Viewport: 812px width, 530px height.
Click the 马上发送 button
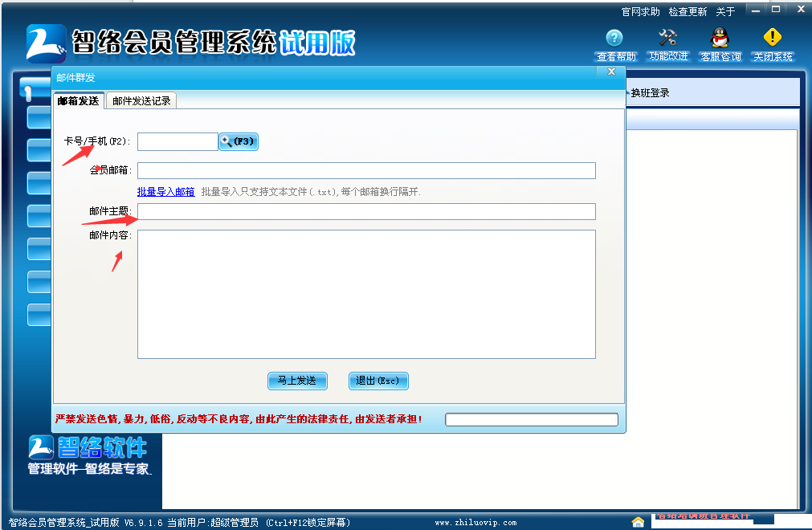click(297, 381)
